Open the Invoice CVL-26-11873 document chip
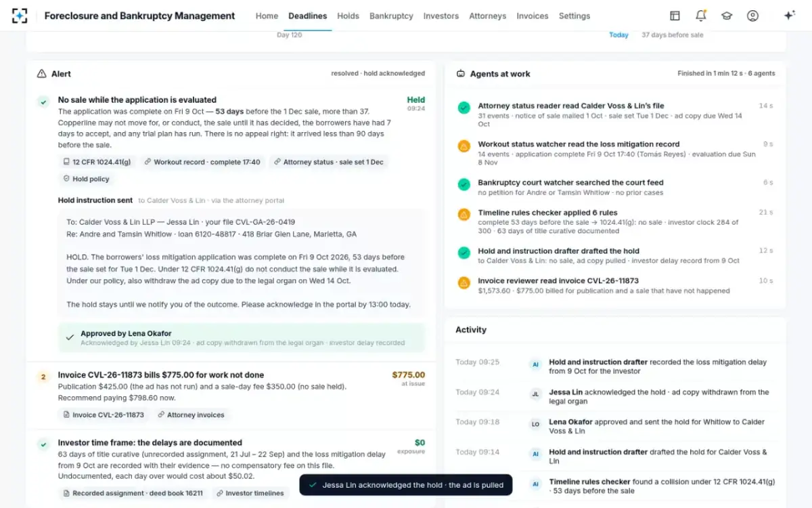This screenshot has height=508, width=812. pos(104,415)
